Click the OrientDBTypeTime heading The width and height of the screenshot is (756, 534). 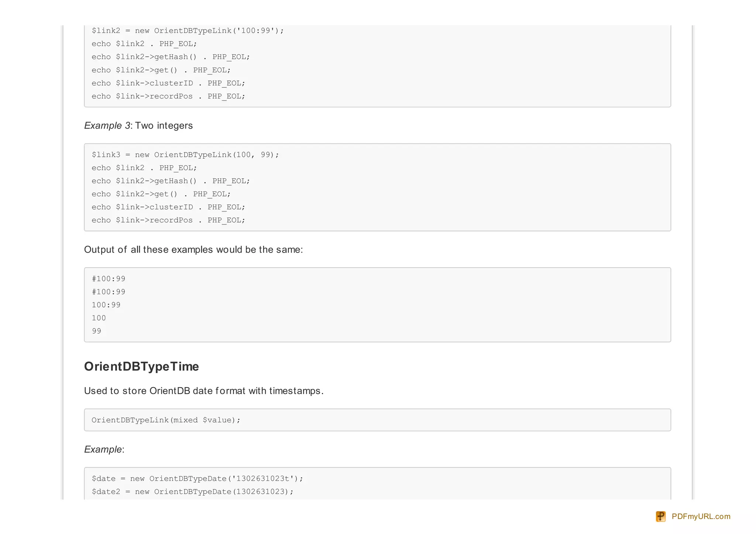[141, 366]
